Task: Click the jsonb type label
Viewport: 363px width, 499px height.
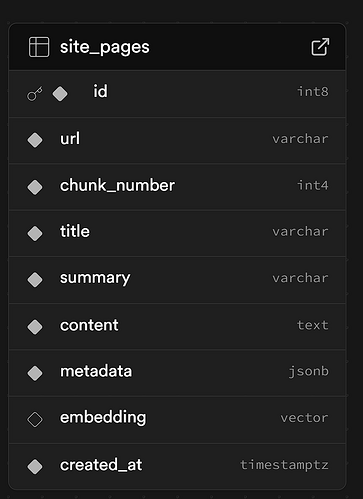Action: point(309,372)
